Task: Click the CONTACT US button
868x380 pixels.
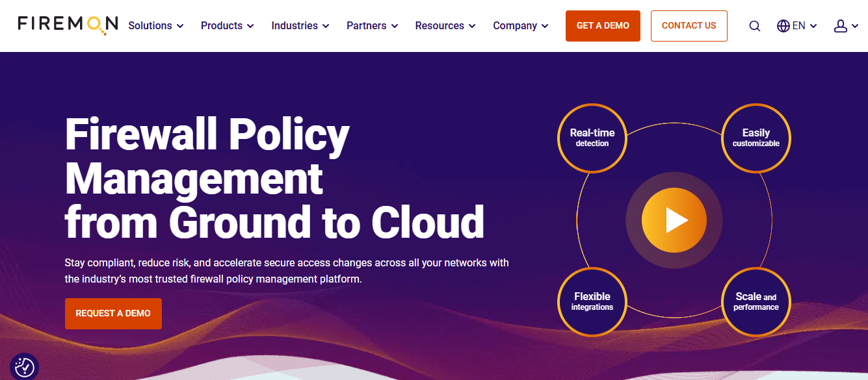Action: click(689, 26)
